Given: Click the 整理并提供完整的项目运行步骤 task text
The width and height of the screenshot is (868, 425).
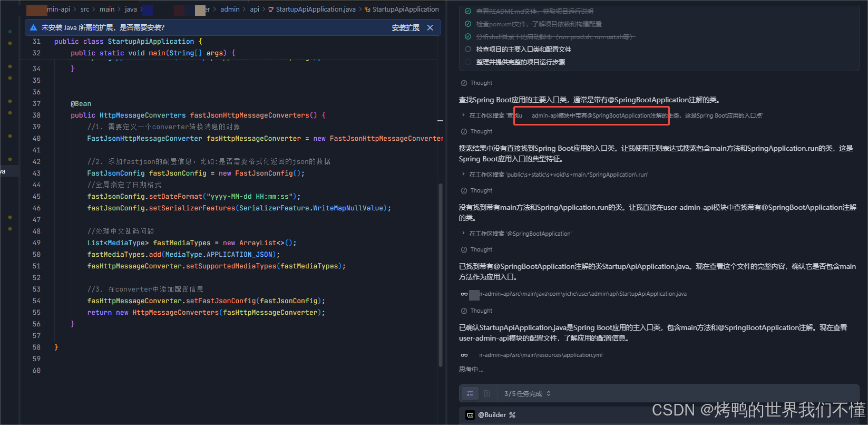Looking at the screenshot, I should tap(520, 62).
